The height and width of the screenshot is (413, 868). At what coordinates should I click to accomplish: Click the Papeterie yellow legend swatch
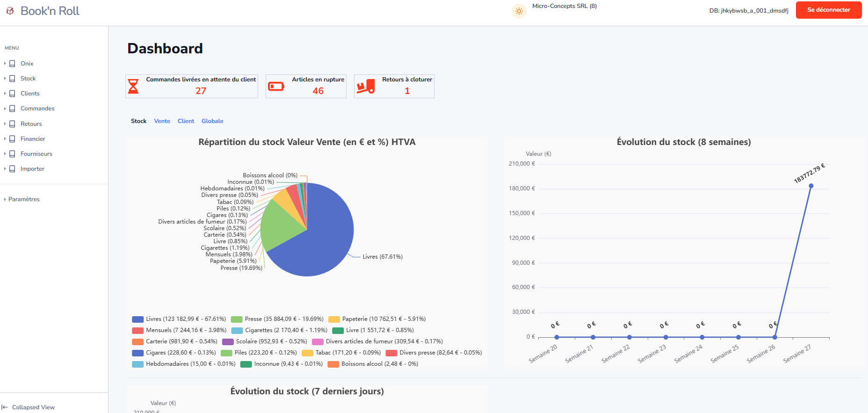pyautogui.click(x=334, y=319)
